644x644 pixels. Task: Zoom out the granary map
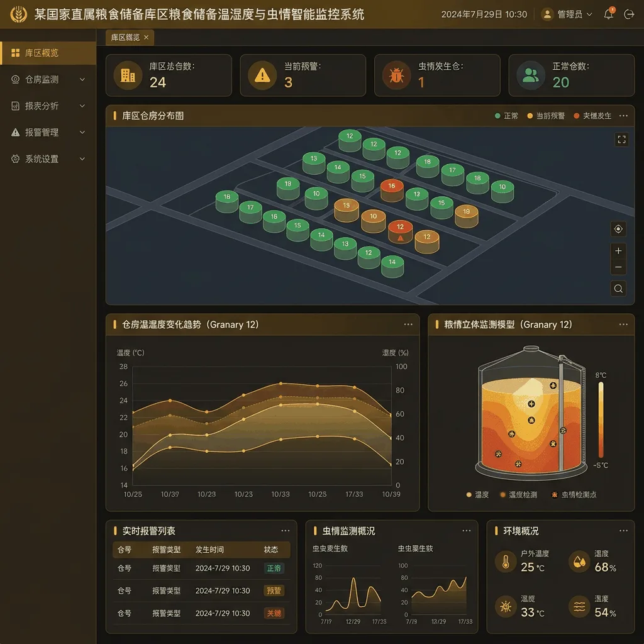tap(618, 267)
